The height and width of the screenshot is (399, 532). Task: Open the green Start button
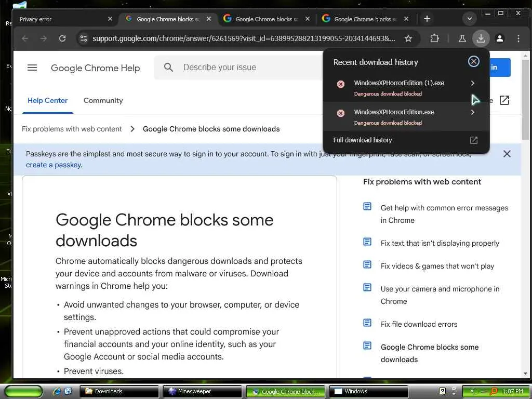coord(23,391)
